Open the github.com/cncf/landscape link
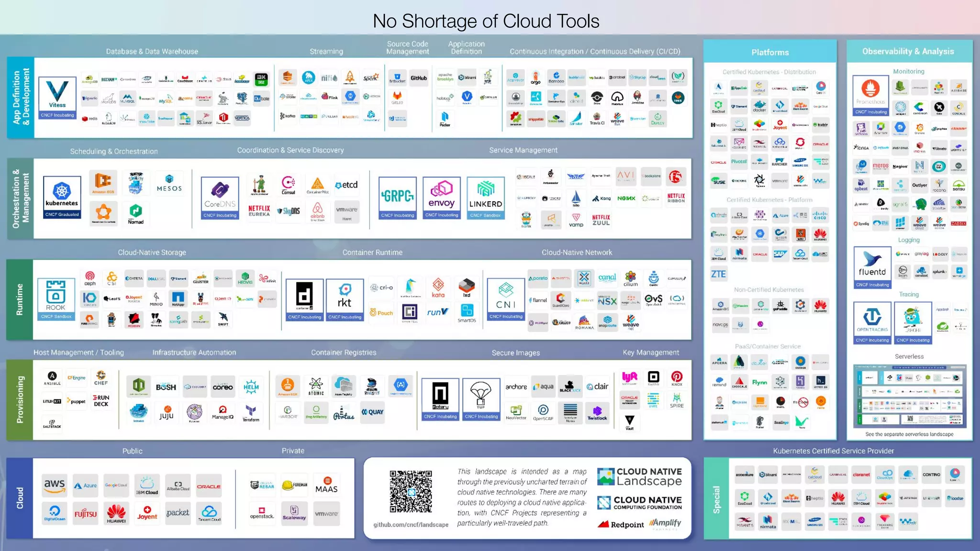 coord(411,525)
